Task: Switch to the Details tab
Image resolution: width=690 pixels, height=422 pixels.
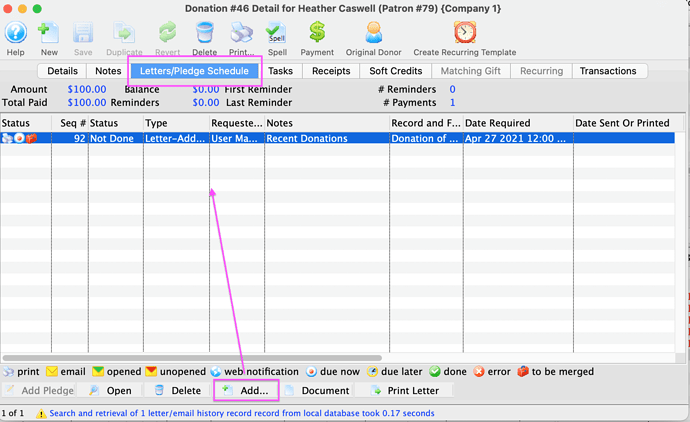Action: pyautogui.click(x=62, y=71)
